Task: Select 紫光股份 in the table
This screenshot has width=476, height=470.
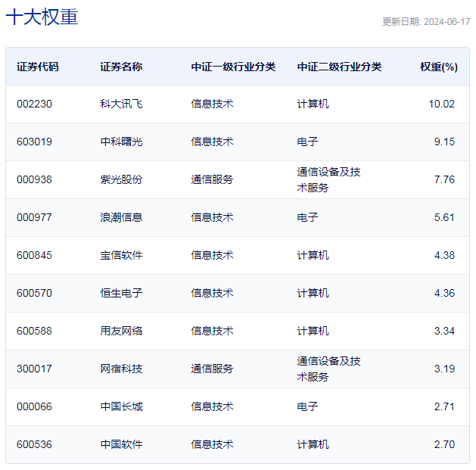Action: (121, 179)
